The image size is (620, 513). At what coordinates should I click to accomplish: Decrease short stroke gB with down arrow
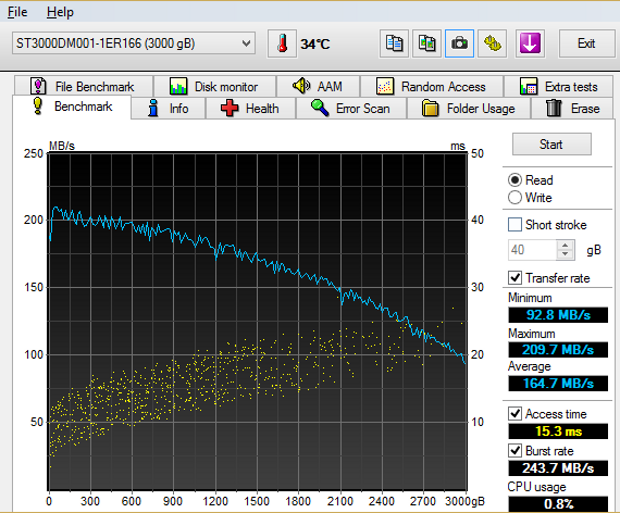click(x=566, y=254)
